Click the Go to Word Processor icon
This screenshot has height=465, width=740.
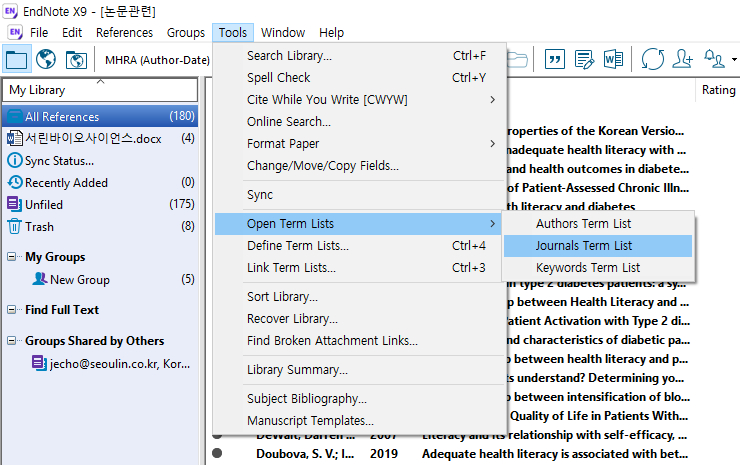(x=613, y=59)
